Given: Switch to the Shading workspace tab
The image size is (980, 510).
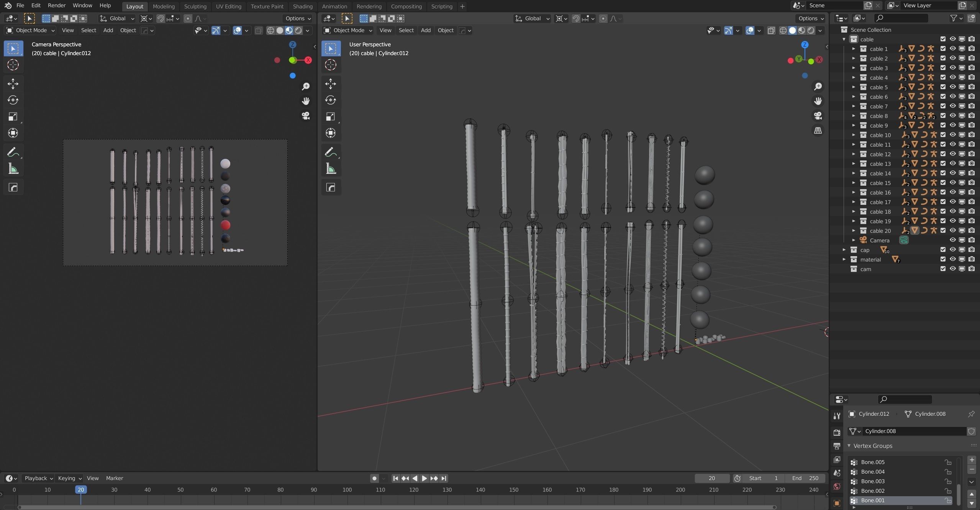Looking at the screenshot, I should pyautogui.click(x=302, y=6).
